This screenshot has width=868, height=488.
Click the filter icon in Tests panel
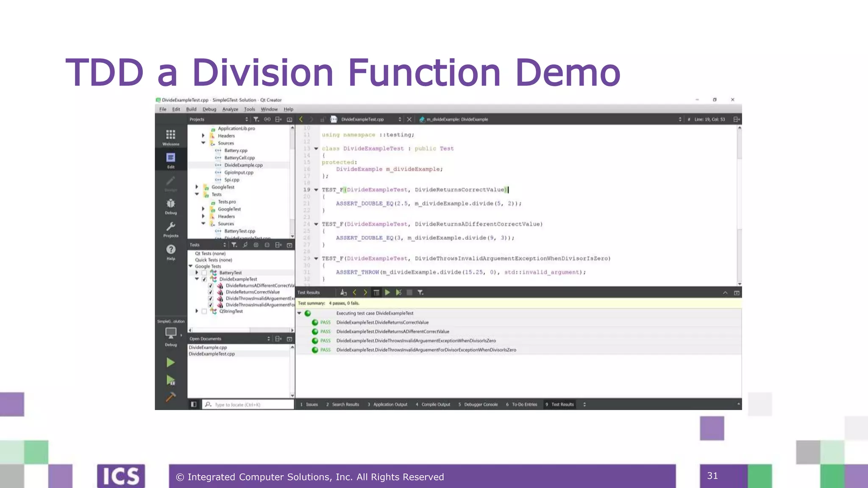(234, 245)
